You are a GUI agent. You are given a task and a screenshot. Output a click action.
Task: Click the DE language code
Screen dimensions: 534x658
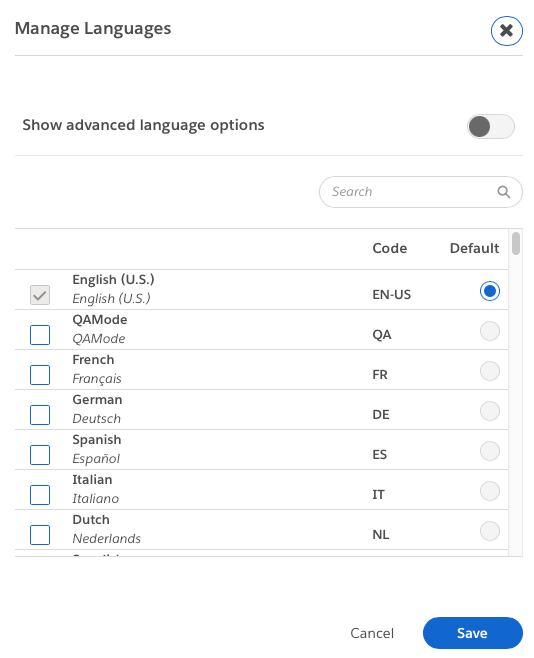pos(380,415)
